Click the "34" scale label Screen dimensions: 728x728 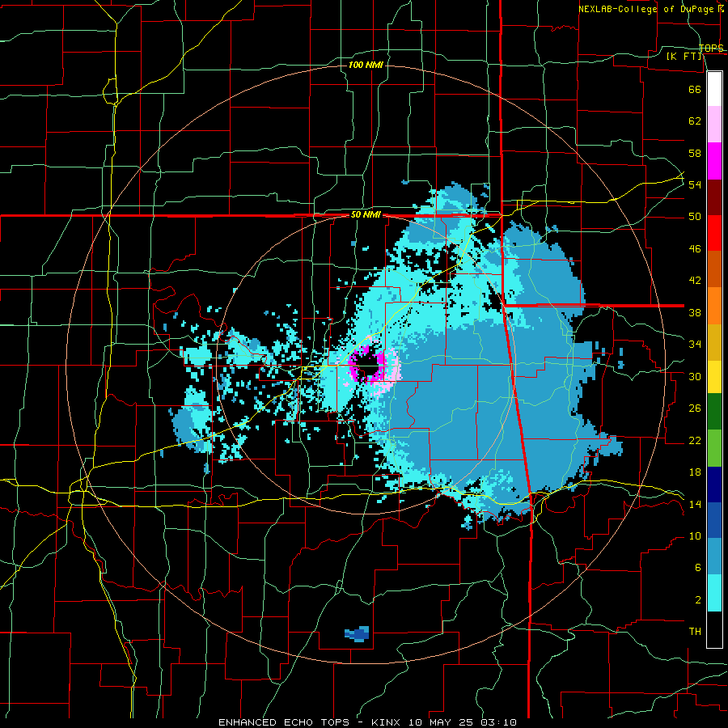point(695,345)
